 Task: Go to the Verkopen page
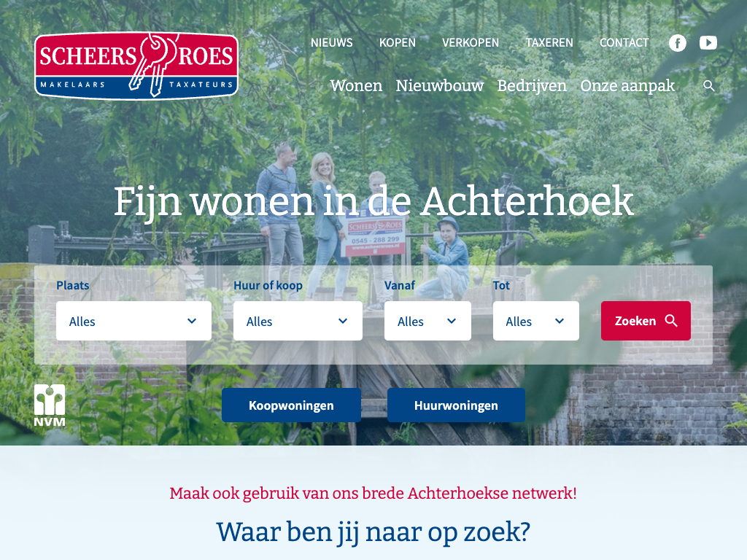coord(471,43)
